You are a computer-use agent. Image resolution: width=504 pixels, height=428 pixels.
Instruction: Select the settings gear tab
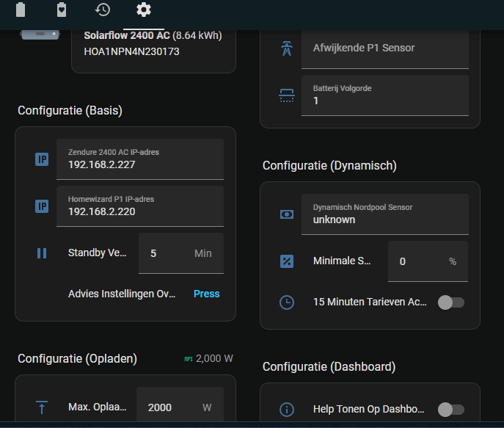(144, 10)
